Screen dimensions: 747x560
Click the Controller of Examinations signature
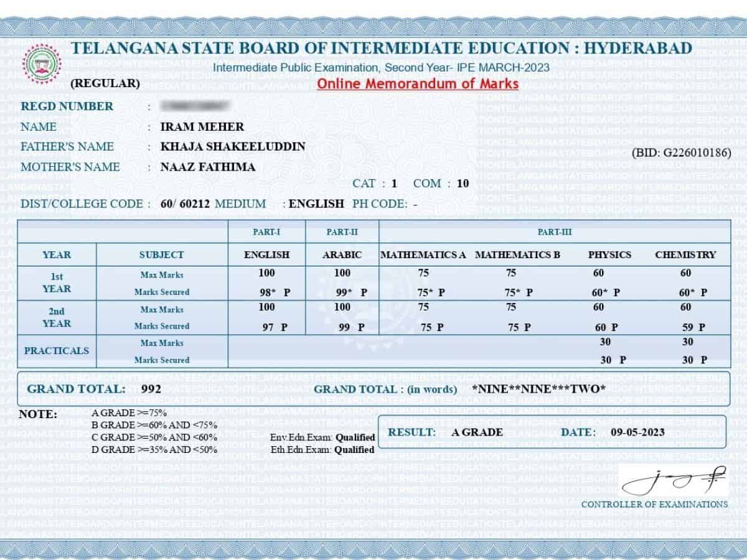(x=674, y=480)
